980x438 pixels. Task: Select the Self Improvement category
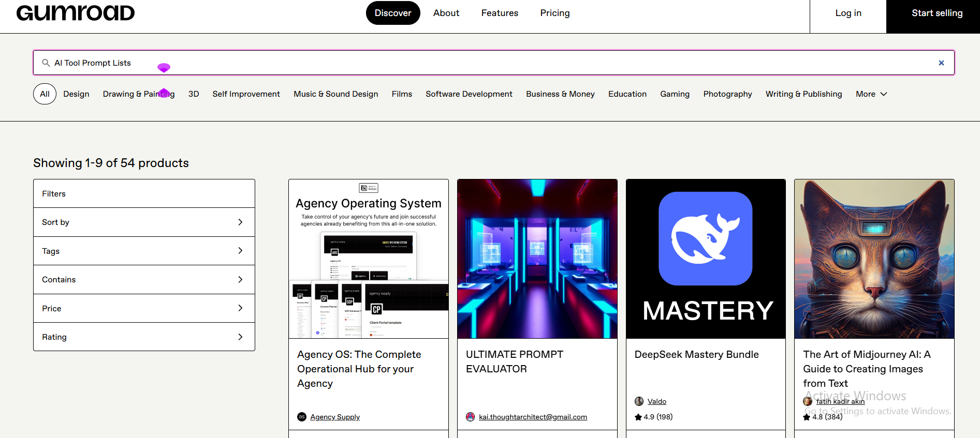click(x=246, y=94)
